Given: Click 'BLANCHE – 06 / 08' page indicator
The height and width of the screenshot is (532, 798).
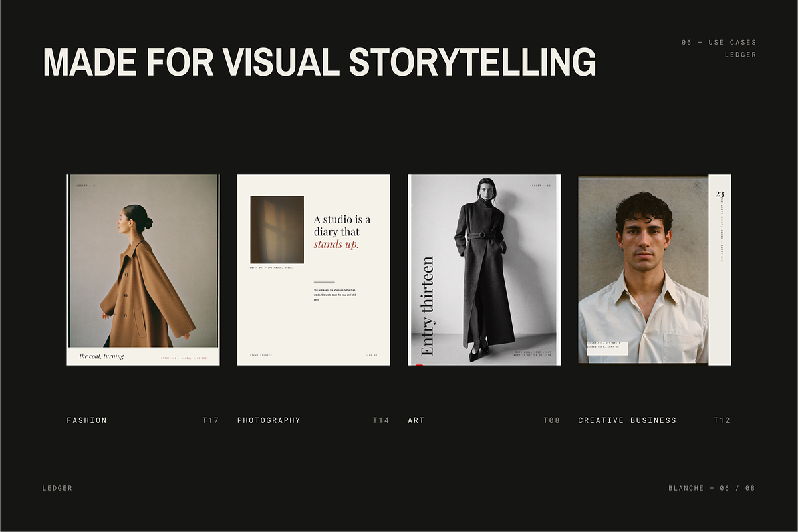Looking at the screenshot, I should tap(712, 488).
